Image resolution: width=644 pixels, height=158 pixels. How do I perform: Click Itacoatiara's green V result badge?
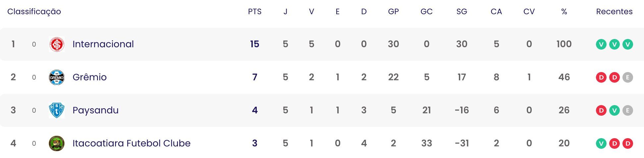[x=601, y=143]
